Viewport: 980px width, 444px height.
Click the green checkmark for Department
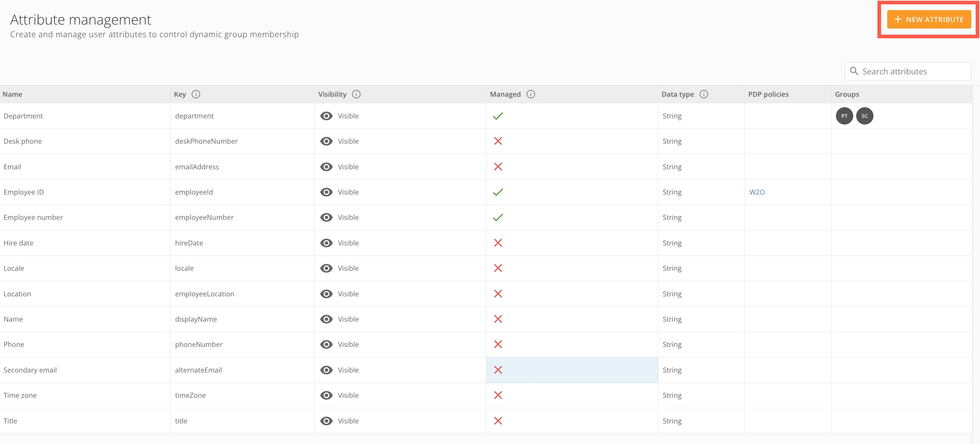tap(498, 116)
